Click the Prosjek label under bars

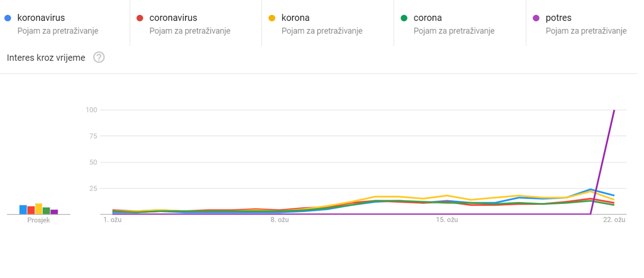click(38, 220)
